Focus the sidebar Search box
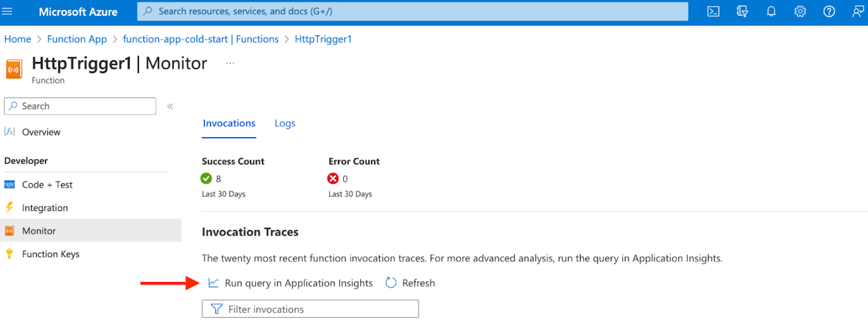This screenshot has height=328, width=868. click(80, 106)
